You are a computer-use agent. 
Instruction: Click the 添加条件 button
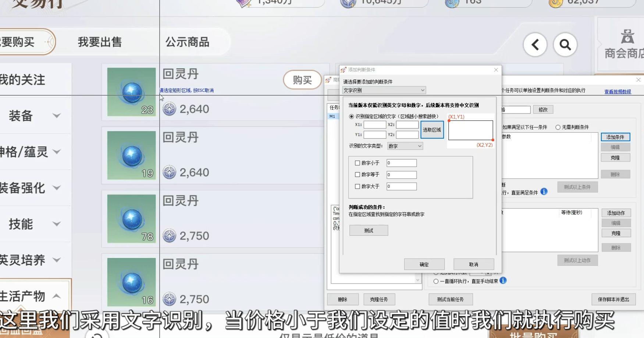[x=615, y=137]
